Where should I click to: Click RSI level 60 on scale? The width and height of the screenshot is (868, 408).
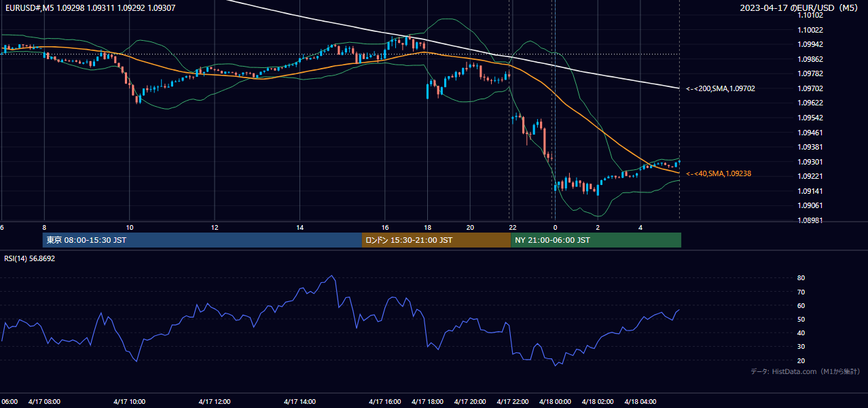tap(801, 305)
